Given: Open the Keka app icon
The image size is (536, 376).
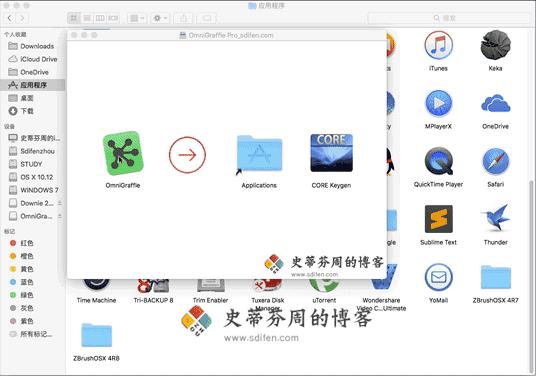Looking at the screenshot, I should [x=495, y=45].
